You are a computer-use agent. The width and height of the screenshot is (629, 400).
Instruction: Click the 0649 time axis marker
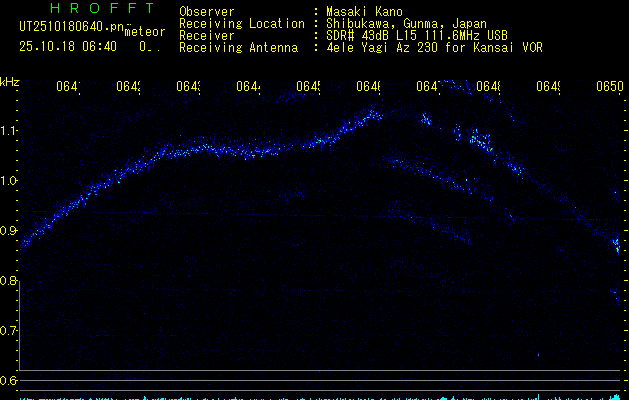548,86
